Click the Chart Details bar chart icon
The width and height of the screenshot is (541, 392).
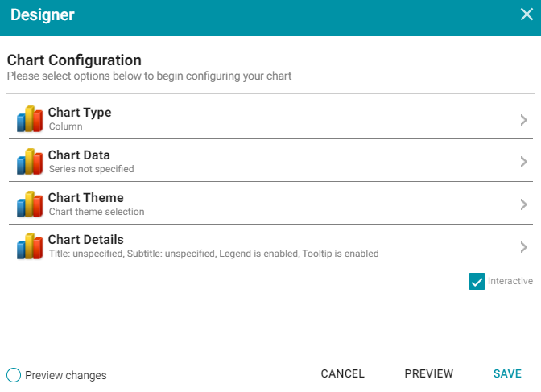coord(30,246)
